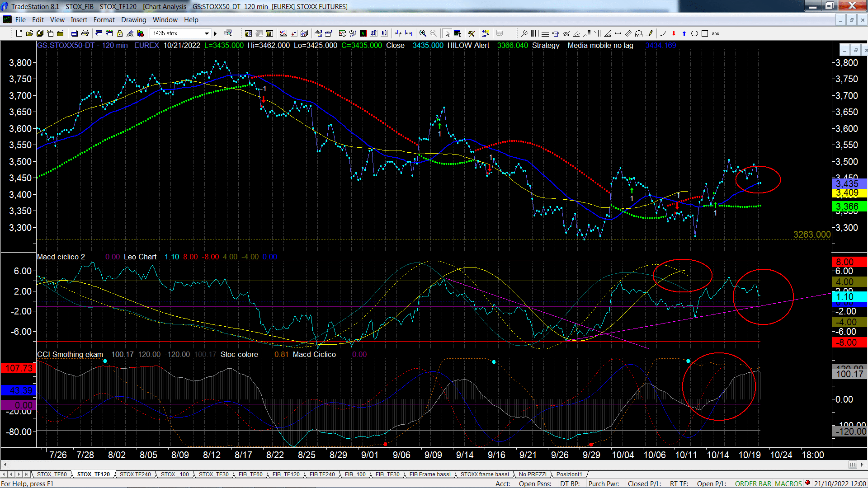Select the rectangle drawing tool
The image size is (868, 488).
705,33
